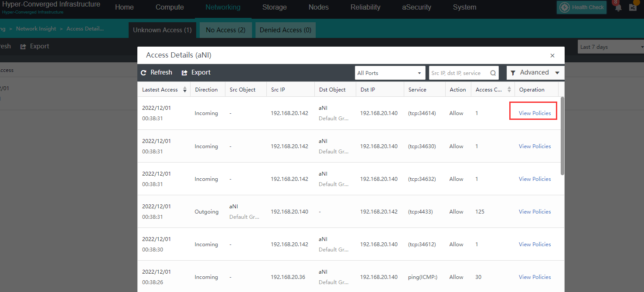Click source IP 192.168.20.36
Viewport: 644px width, 292px height.
click(288, 277)
